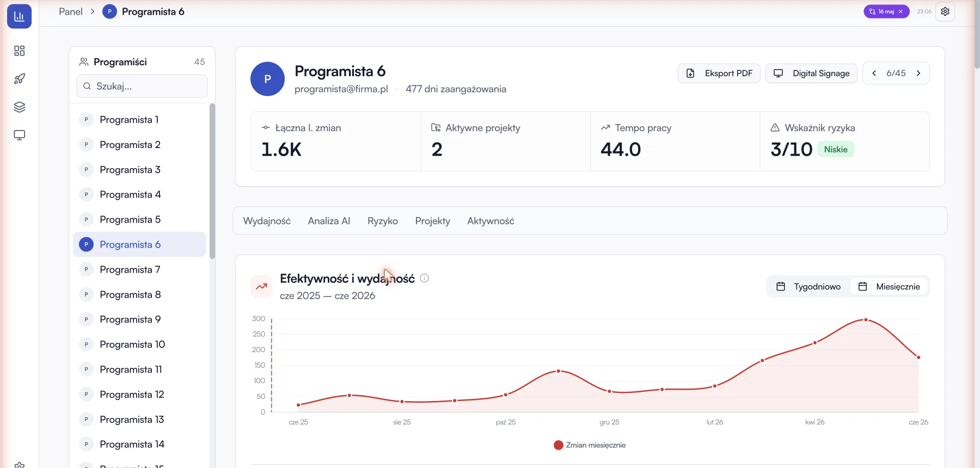Switch to the Ryzyko tab
980x468 pixels.
coord(383,221)
